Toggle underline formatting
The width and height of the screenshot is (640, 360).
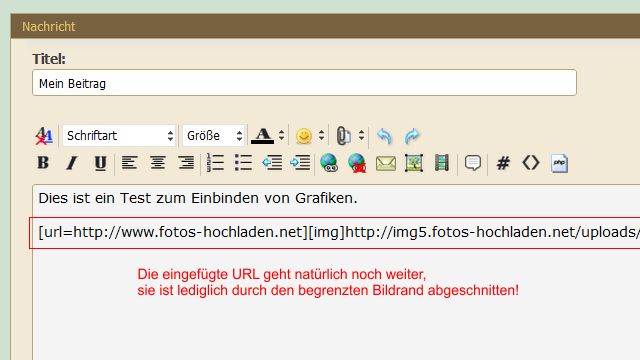100,163
